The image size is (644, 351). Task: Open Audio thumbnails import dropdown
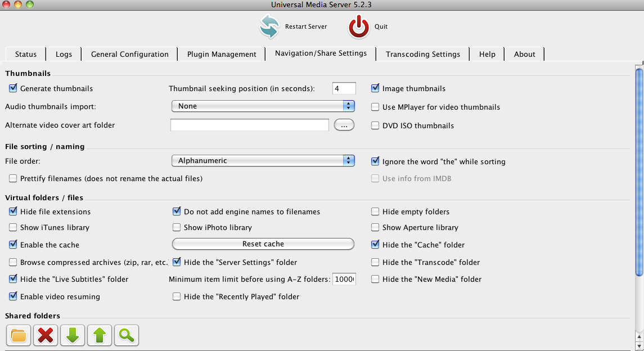pyautogui.click(x=263, y=106)
